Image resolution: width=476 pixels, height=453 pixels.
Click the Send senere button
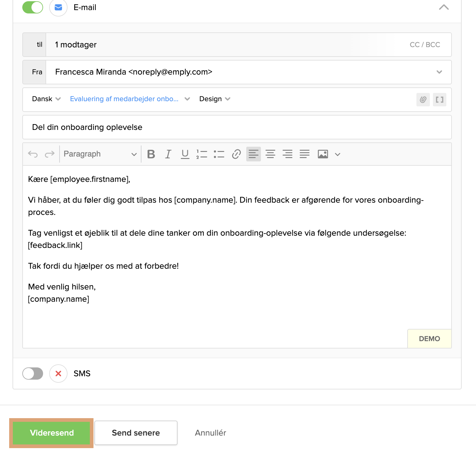(136, 433)
